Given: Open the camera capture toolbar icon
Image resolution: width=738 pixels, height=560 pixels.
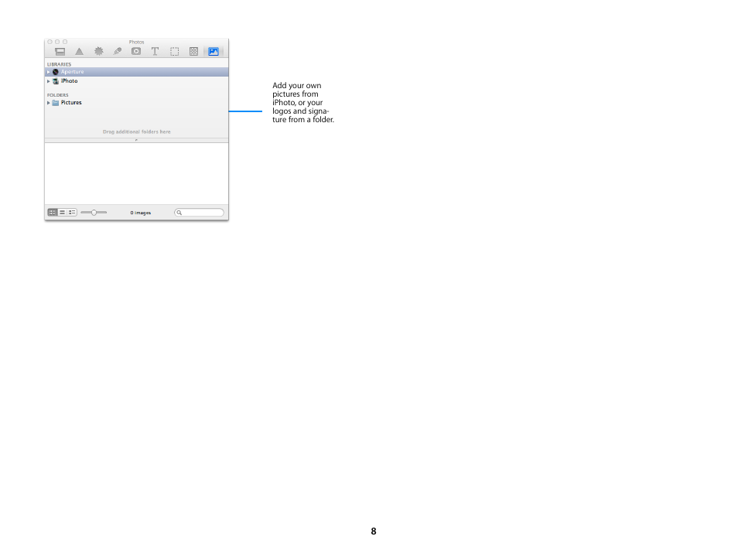Looking at the screenshot, I should [136, 51].
